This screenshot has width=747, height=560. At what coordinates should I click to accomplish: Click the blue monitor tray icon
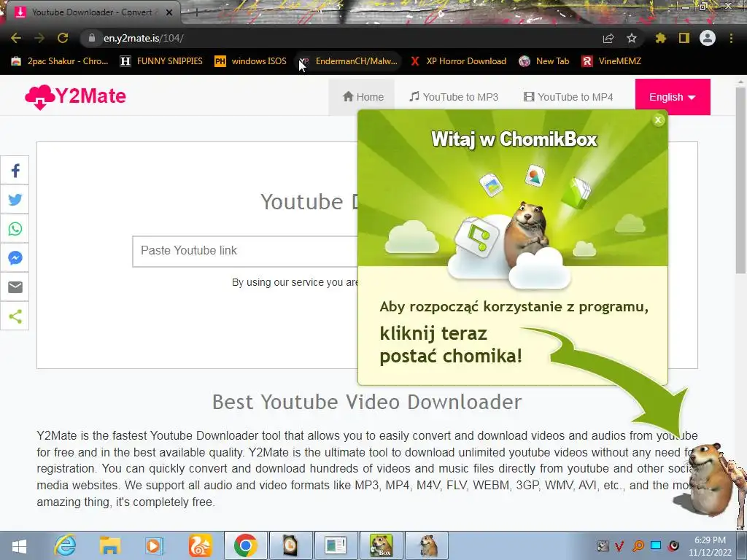pos(656,545)
